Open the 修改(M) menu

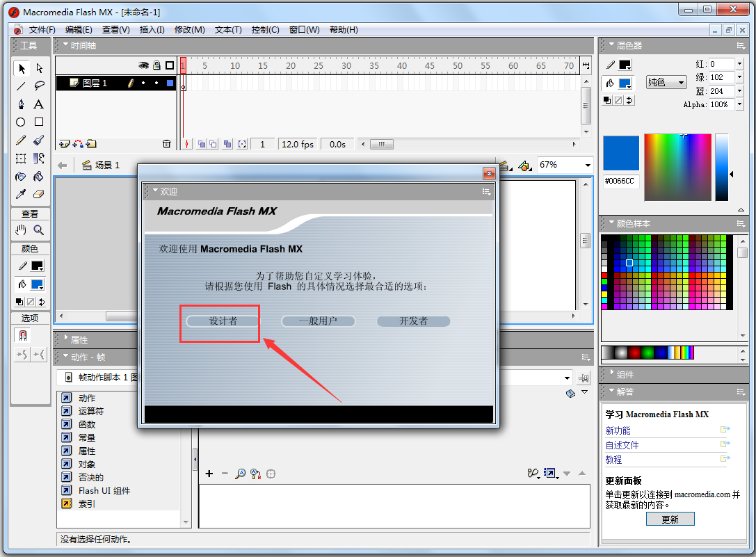[189, 30]
